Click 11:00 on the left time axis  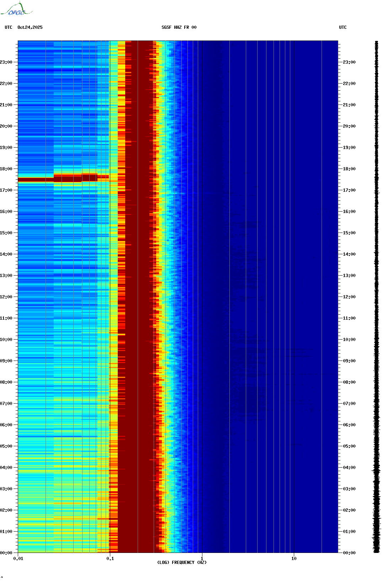[x=6, y=318]
